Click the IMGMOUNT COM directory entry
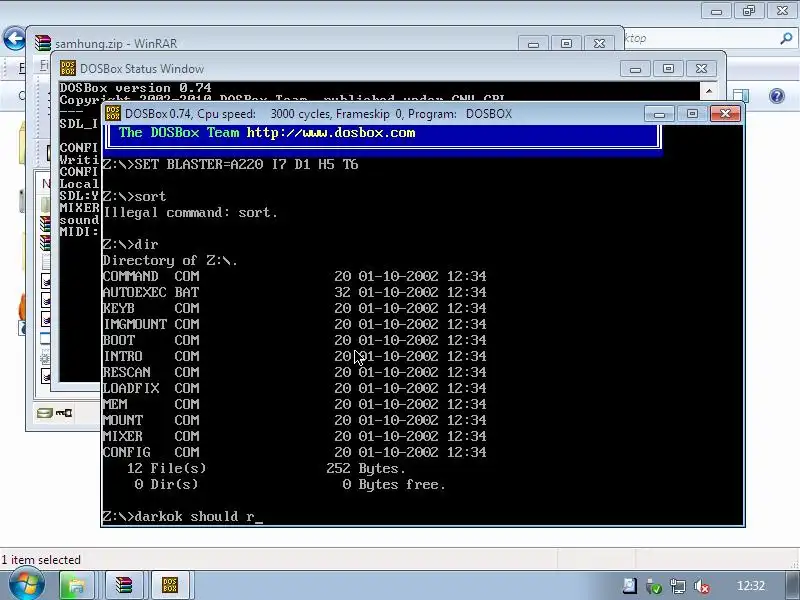 pos(294,324)
